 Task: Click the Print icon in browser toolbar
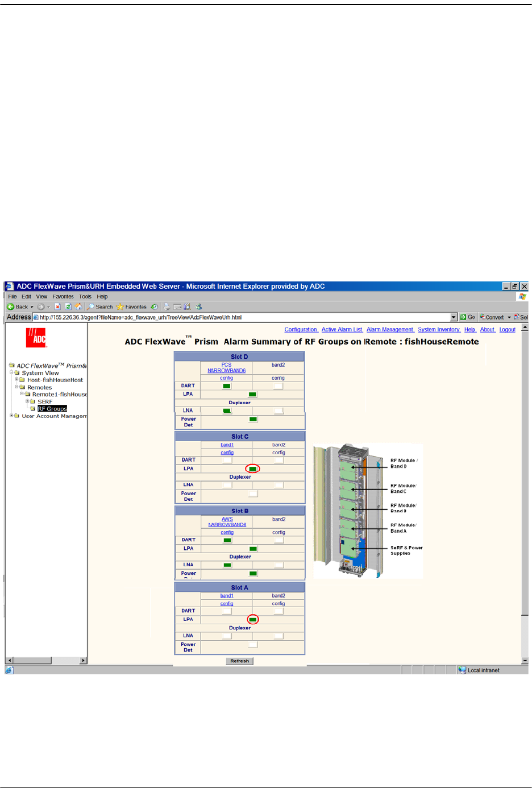coord(167,306)
